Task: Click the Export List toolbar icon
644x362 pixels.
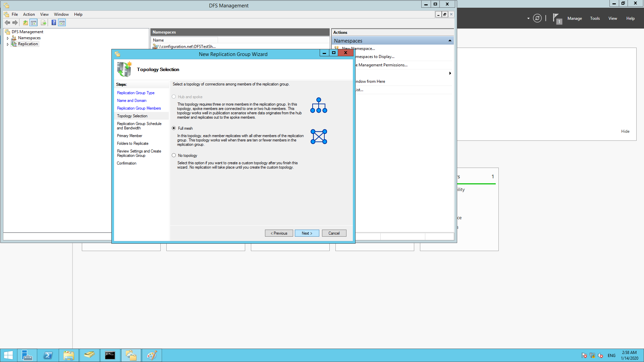Action: (x=43, y=23)
